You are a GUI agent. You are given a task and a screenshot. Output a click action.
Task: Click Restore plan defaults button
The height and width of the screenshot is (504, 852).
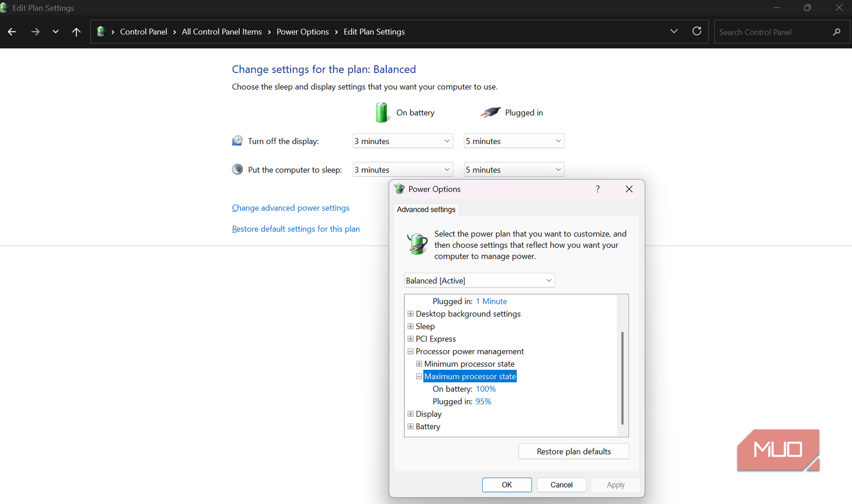tap(573, 451)
